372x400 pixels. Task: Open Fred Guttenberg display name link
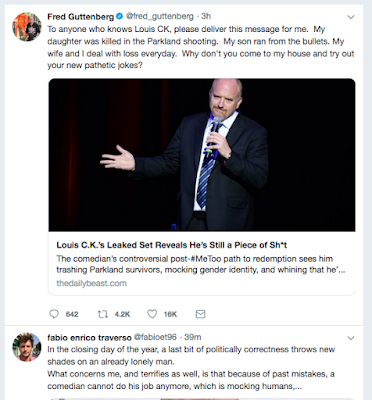pos(81,16)
